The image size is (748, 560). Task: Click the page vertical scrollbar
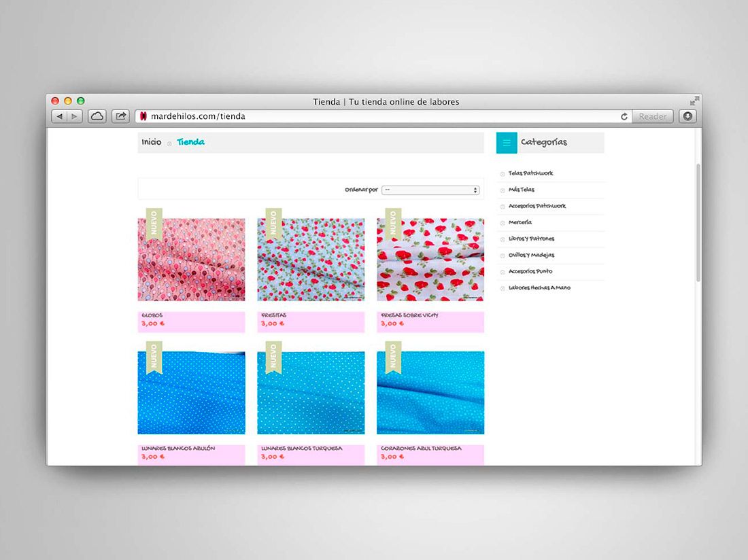tap(698, 222)
